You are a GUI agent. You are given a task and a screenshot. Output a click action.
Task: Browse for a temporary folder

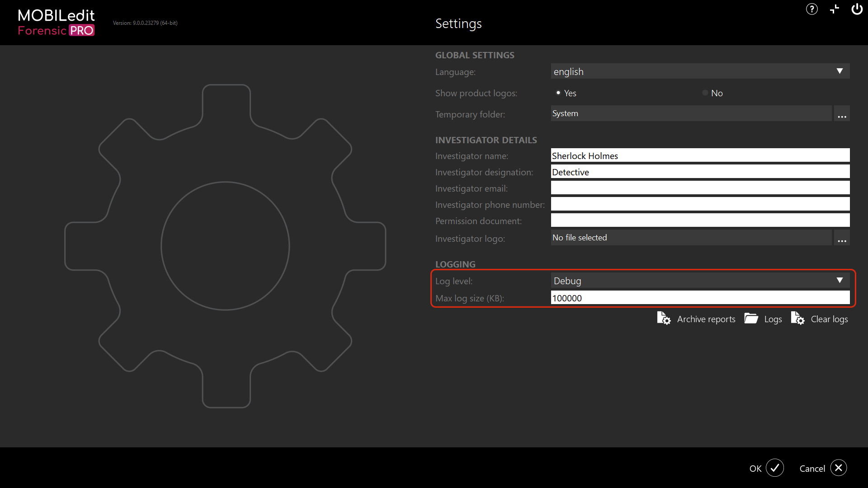[841, 113]
